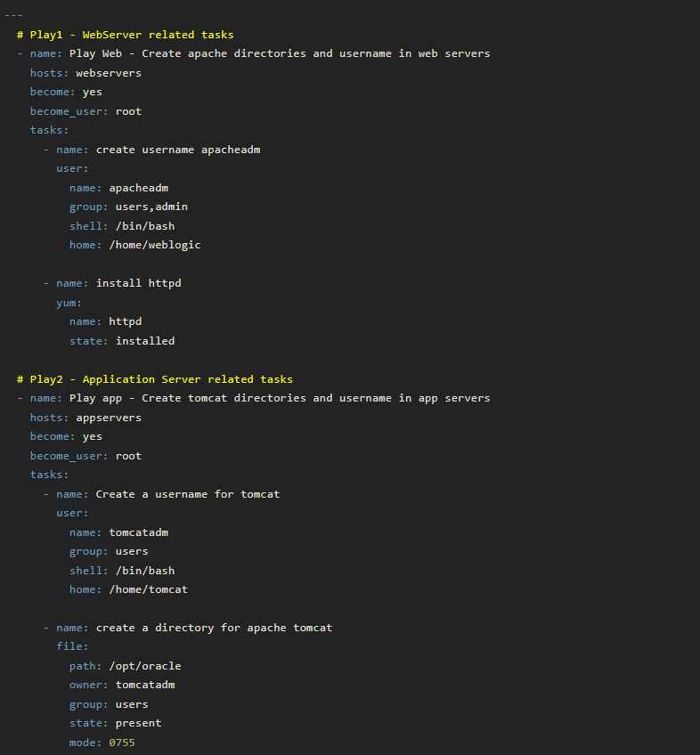Place cursor on '/home/tomcat' path
The height and width of the screenshot is (755, 700).
pyautogui.click(x=149, y=589)
